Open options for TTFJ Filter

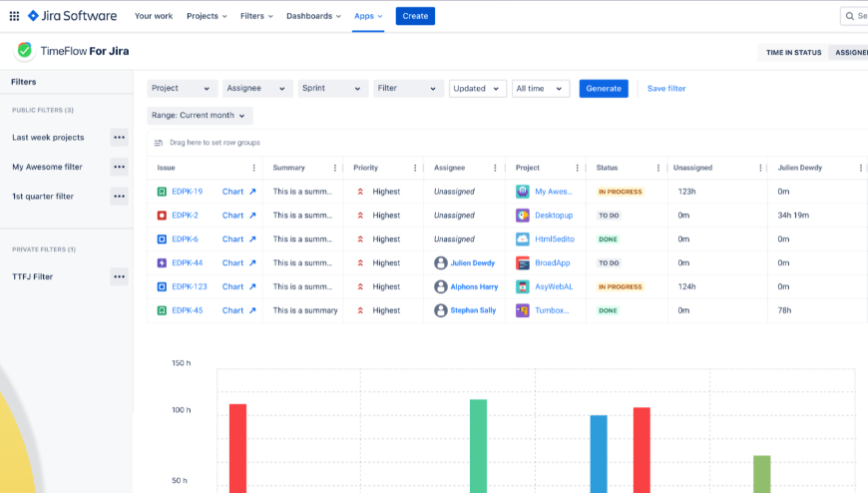119,276
